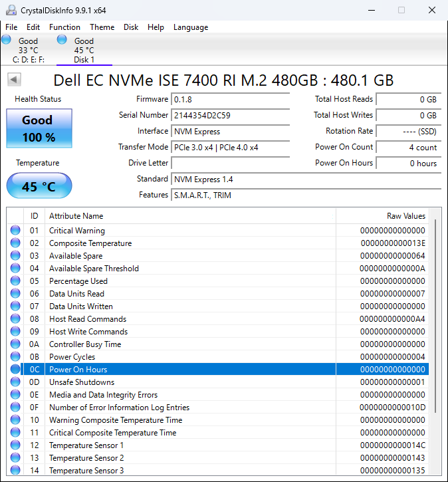Click the Power On Count value 4 count
This screenshot has width=448, height=482.
pos(409,148)
